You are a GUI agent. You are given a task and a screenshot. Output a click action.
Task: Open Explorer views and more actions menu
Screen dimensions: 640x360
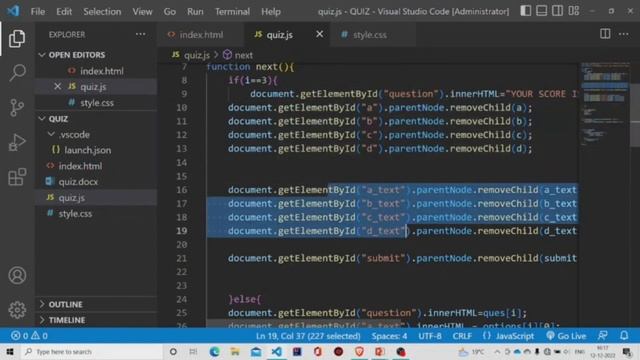140,34
